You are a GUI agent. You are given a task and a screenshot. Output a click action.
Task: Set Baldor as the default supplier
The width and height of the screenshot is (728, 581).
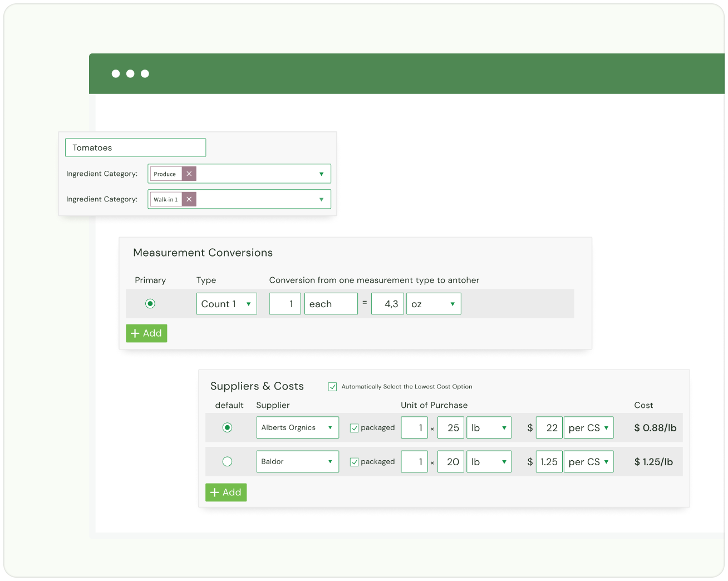227,461
